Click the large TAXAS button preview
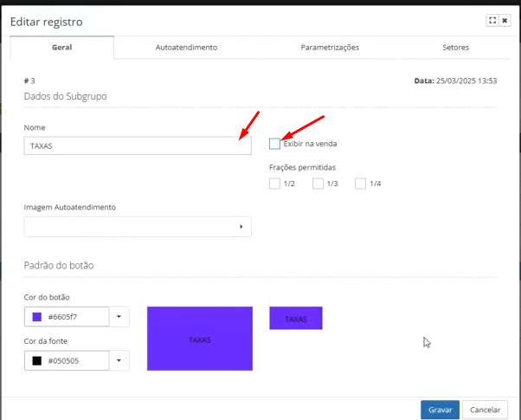 (200, 339)
